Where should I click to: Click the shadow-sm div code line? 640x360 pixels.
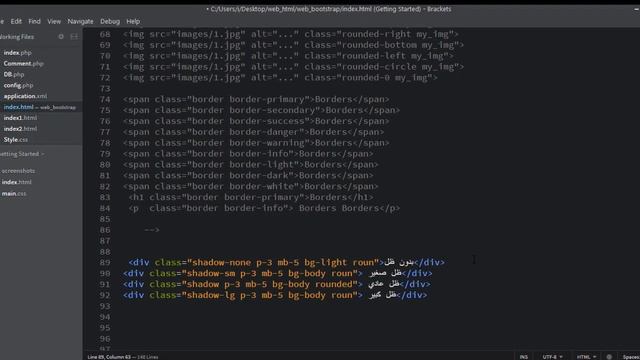click(x=278, y=273)
